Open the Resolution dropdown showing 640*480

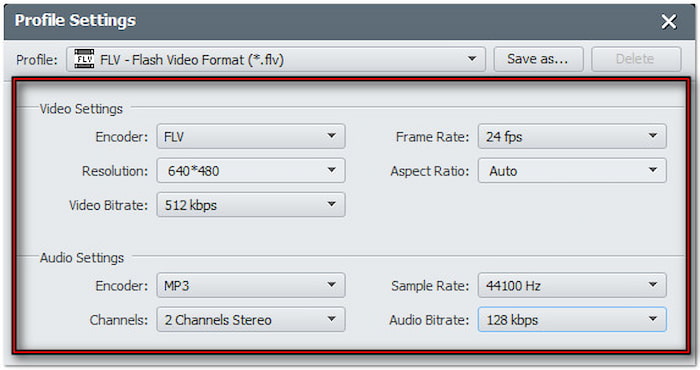250,170
